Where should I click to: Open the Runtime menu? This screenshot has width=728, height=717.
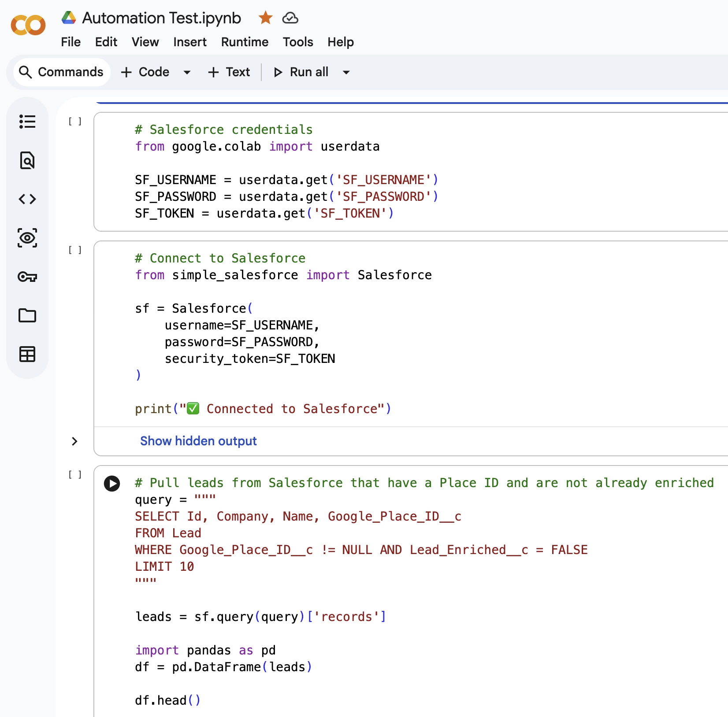point(244,42)
